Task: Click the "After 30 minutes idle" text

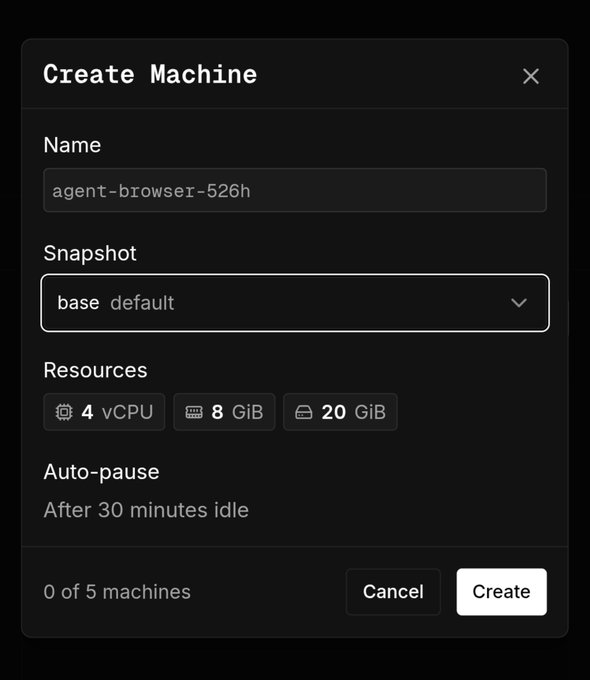Action: point(146,510)
